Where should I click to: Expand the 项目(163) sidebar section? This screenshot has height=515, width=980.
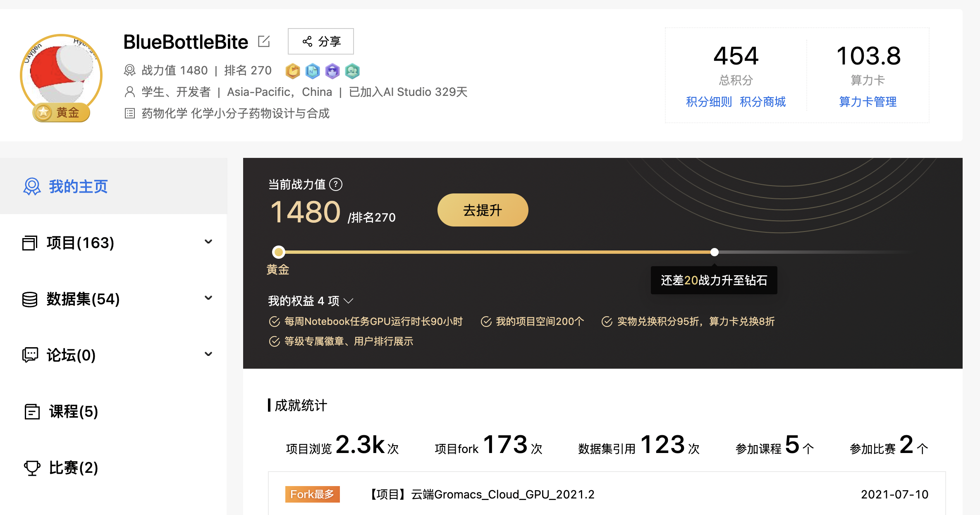pos(208,242)
